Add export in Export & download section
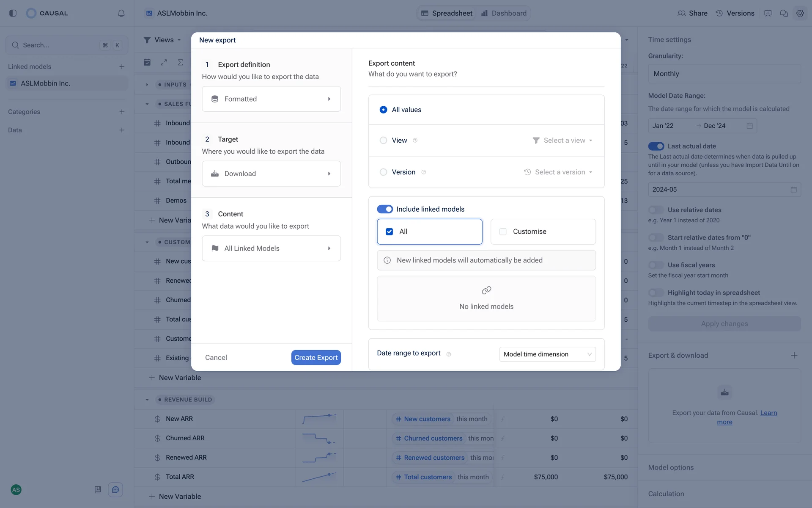Screen dimensions: 812x508 coord(794,355)
